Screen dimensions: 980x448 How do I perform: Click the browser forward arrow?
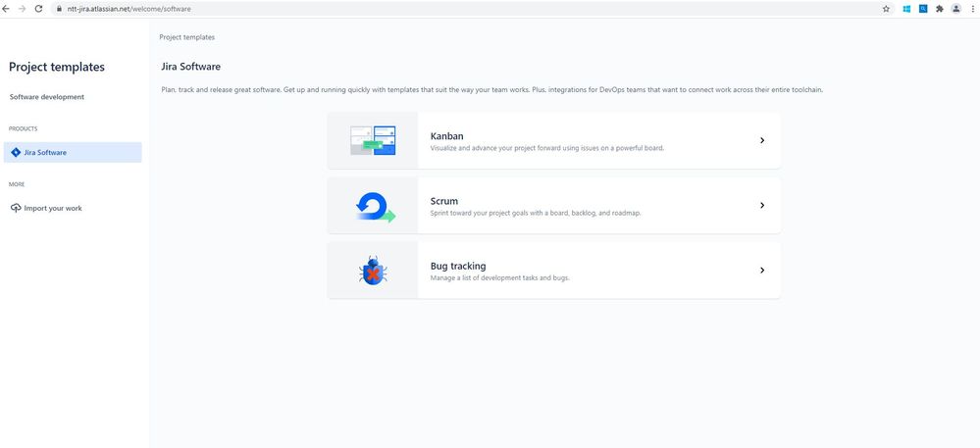point(23,9)
